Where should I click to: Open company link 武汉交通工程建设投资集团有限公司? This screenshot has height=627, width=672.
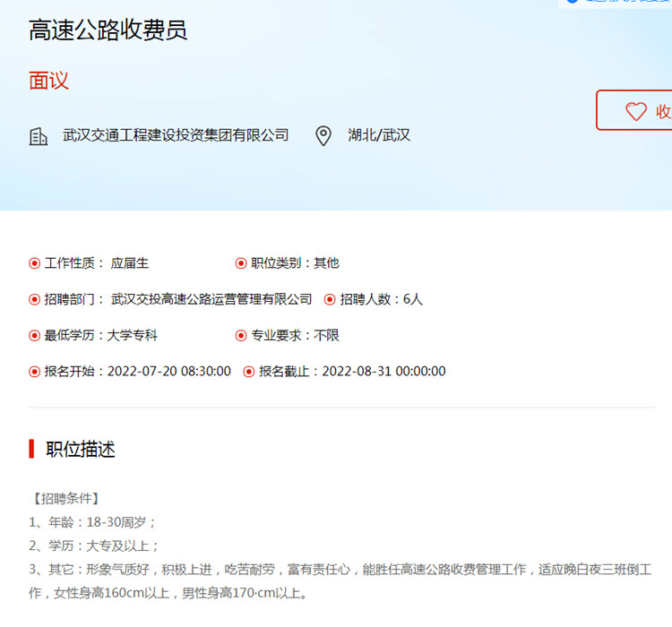[x=176, y=135]
